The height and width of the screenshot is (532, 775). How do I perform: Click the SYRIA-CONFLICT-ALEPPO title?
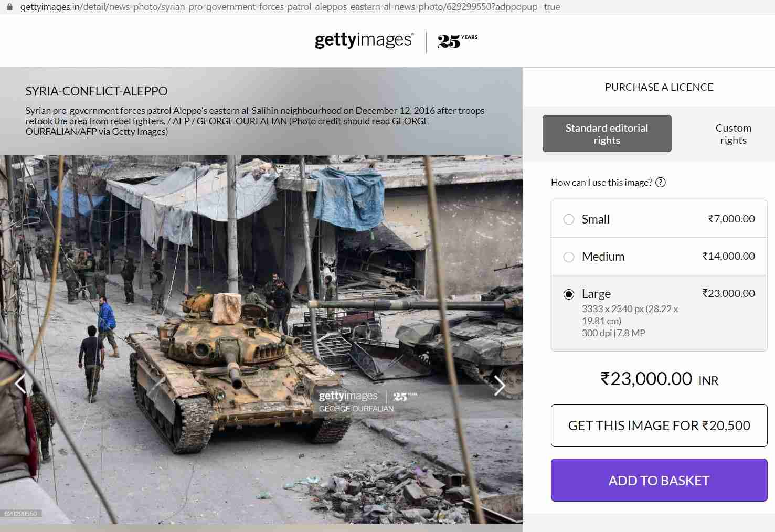coord(97,91)
